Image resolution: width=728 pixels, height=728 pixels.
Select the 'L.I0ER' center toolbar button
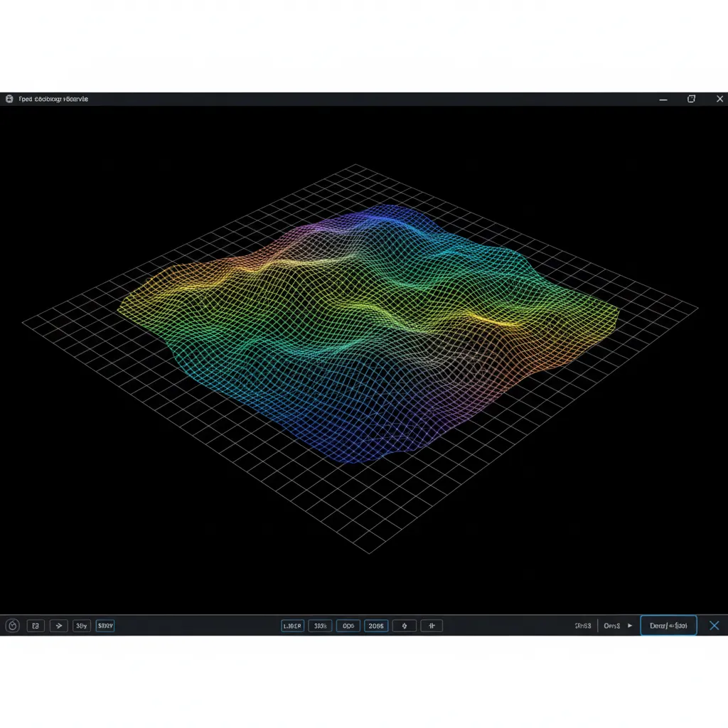[x=292, y=626]
